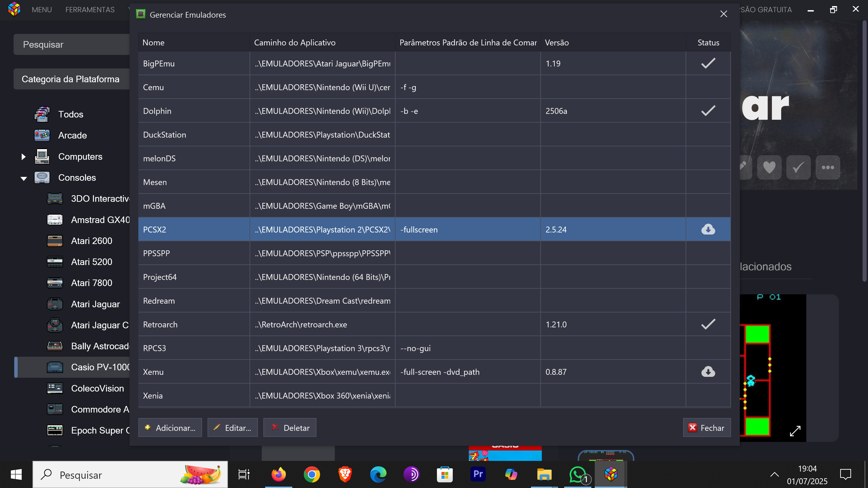Click the Computers category icon
The width and height of the screenshot is (868, 488).
(x=42, y=157)
